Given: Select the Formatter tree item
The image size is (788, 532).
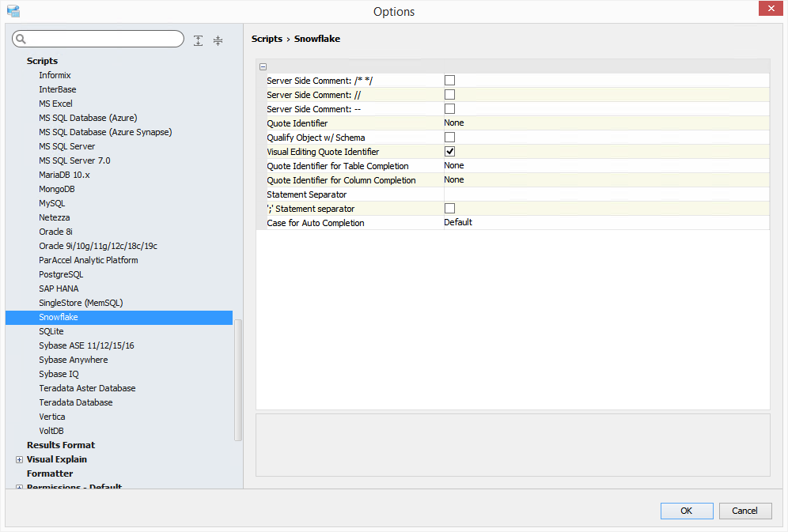Looking at the screenshot, I should (50, 474).
